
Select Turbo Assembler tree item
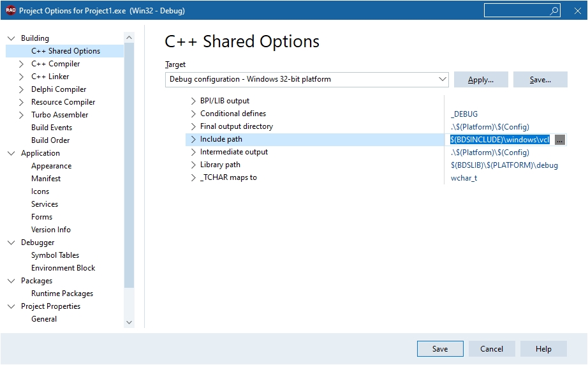tap(59, 115)
